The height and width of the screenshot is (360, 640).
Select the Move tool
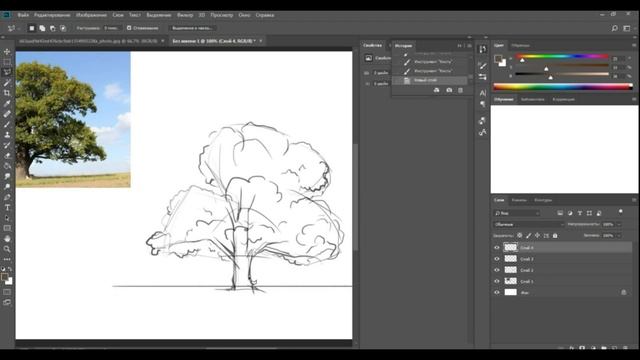[x=7, y=52]
